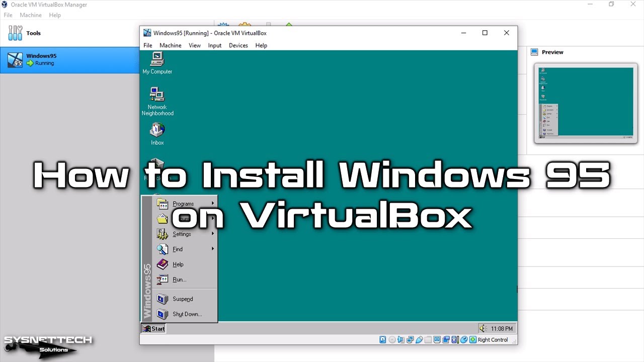
Task: Click the Shut Down monitor icon
Action: pyautogui.click(x=162, y=314)
